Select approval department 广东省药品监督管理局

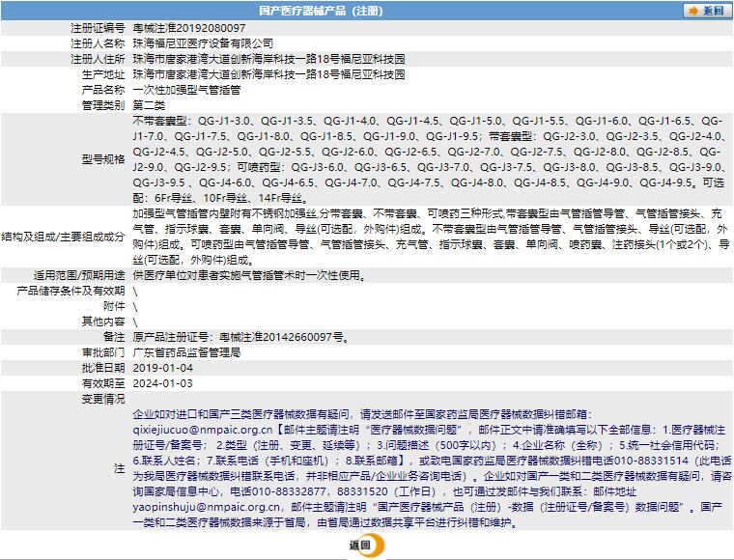(x=186, y=352)
